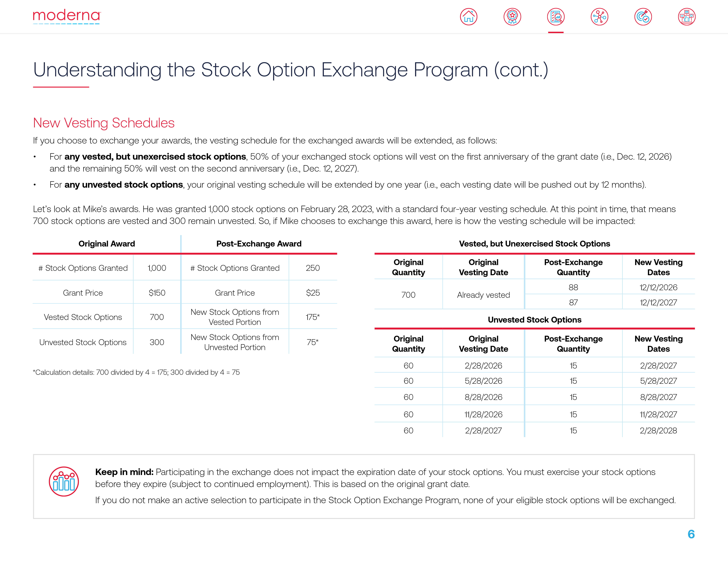The height and width of the screenshot is (563, 728).
Task: Open the network nodes section icon
Action: pos(599,17)
